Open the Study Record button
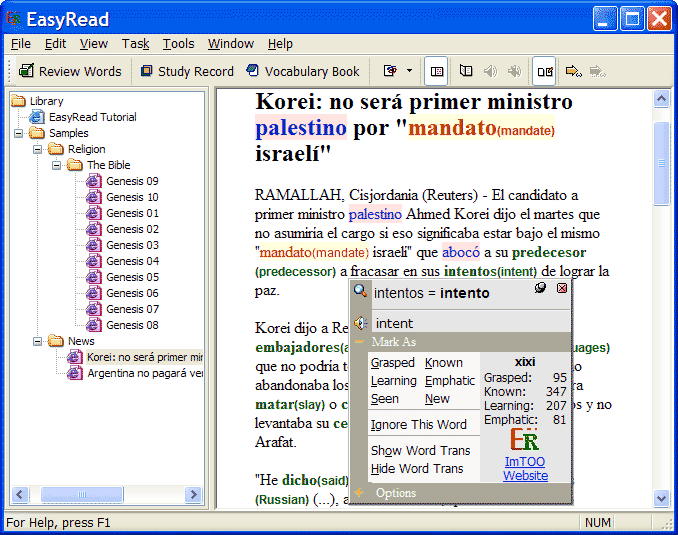The width and height of the screenshot is (678, 535). 187,71
